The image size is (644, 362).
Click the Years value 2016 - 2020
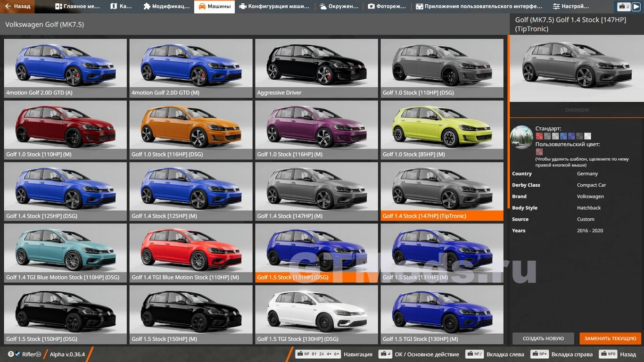pyautogui.click(x=590, y=230)
